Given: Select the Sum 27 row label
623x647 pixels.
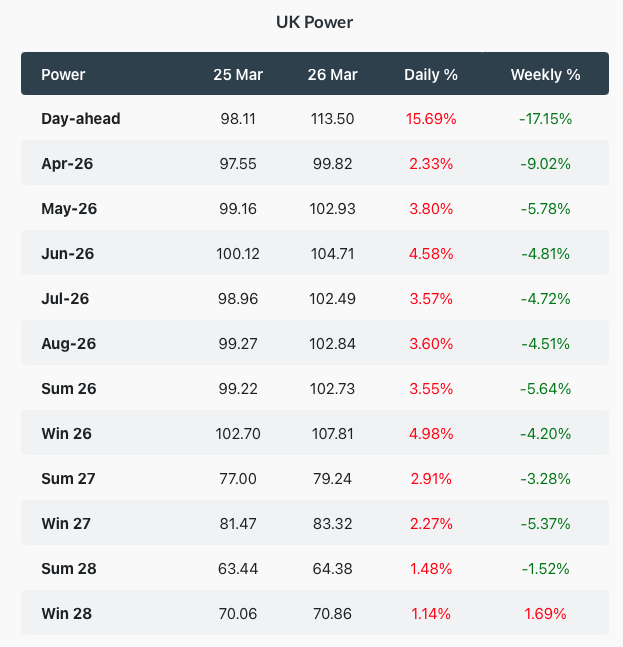Looking at the screenshot, I should coord(69,479).
